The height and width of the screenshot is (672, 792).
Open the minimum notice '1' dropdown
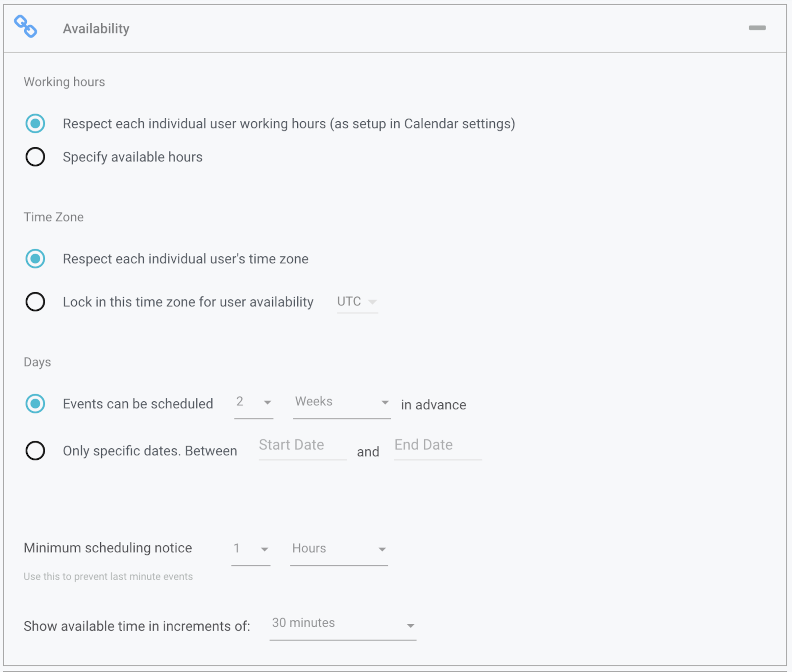coord(250,549)
